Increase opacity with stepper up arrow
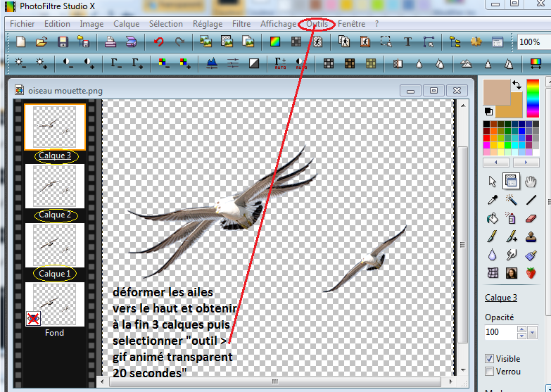The width and height of the screenshot is (551, 392). point(522,329)
